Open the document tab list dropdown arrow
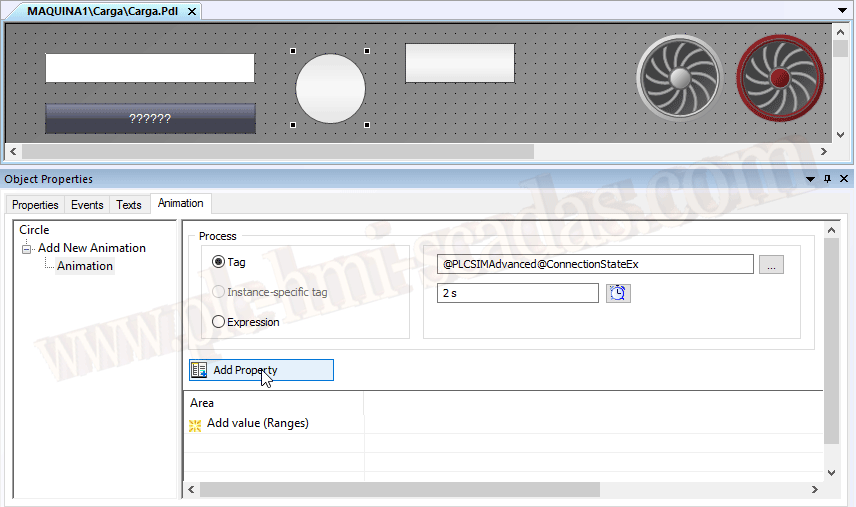Image resolution: width=856 pixels, height=507 pixels. (843, 11)
